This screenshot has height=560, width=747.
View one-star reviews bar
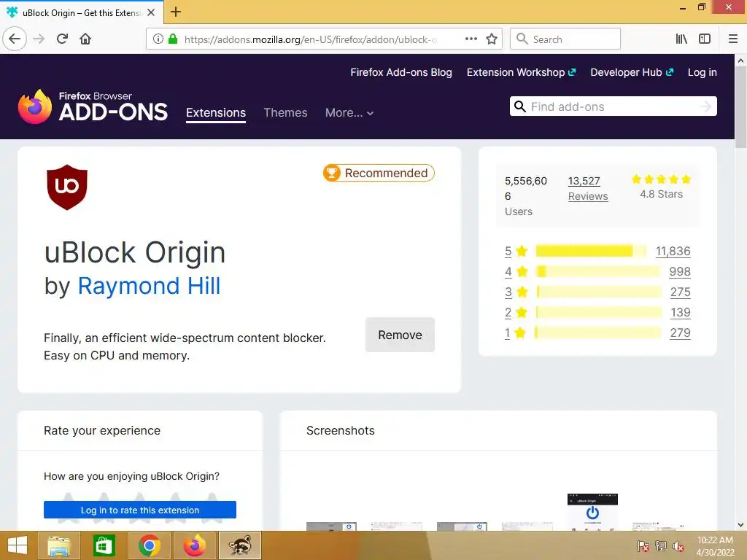pyautogui.click(x=598, y=332)
